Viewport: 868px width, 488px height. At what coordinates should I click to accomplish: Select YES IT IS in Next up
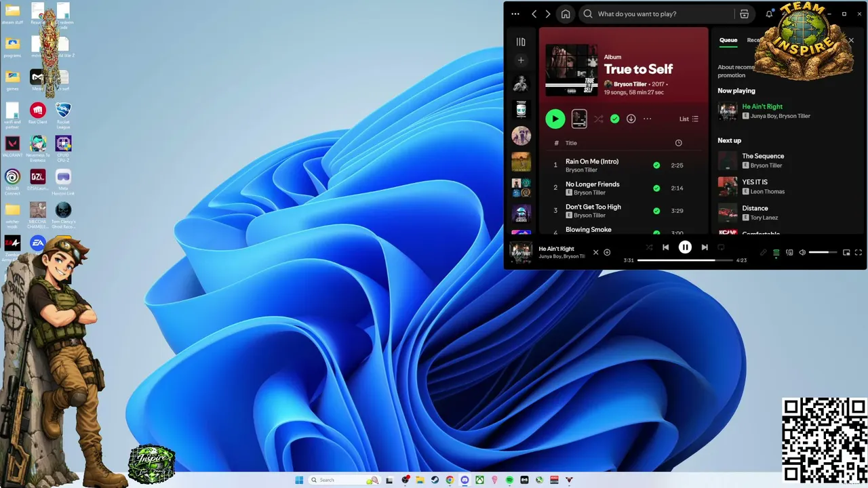tap(755, 182)
